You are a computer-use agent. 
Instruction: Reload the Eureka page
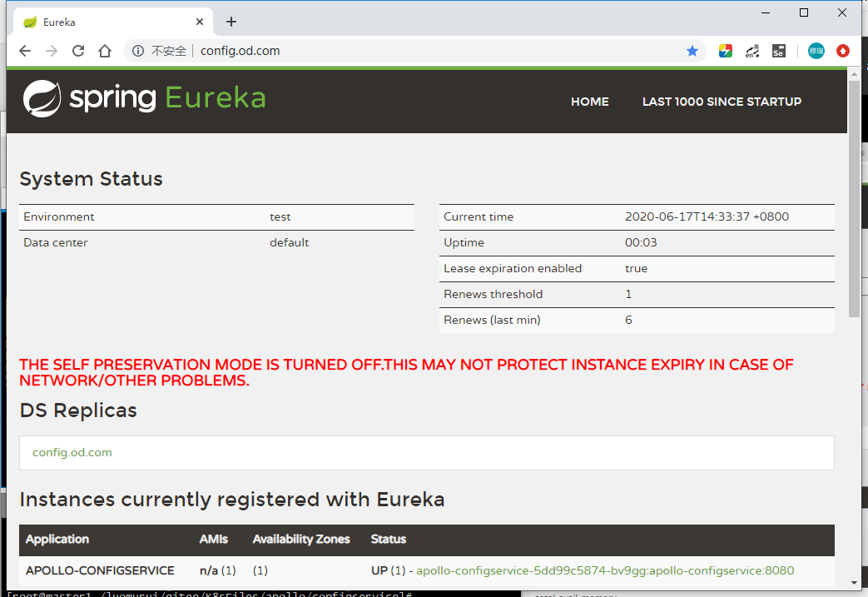pos(78,51)
